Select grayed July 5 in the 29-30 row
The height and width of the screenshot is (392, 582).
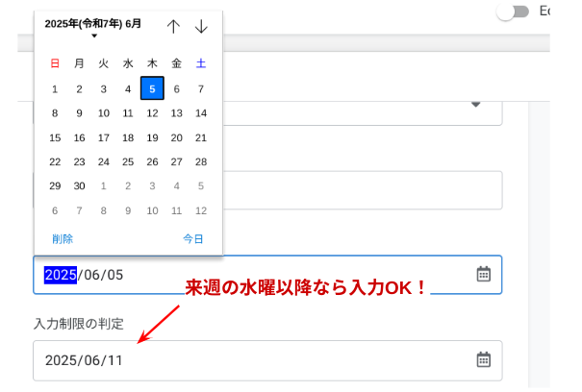tap(201, 185)
